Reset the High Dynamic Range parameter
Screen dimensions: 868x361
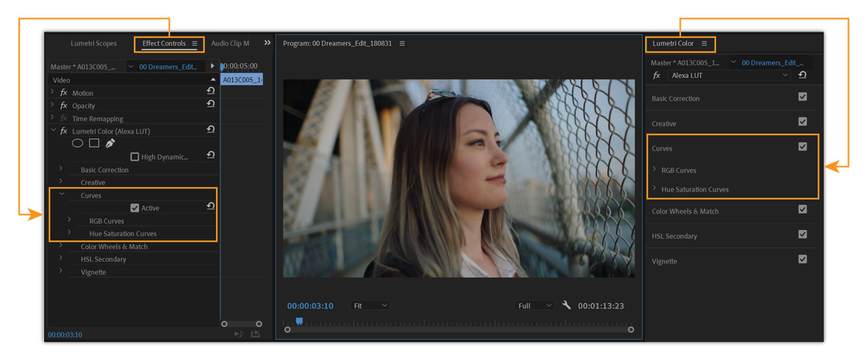pos(211,155)
